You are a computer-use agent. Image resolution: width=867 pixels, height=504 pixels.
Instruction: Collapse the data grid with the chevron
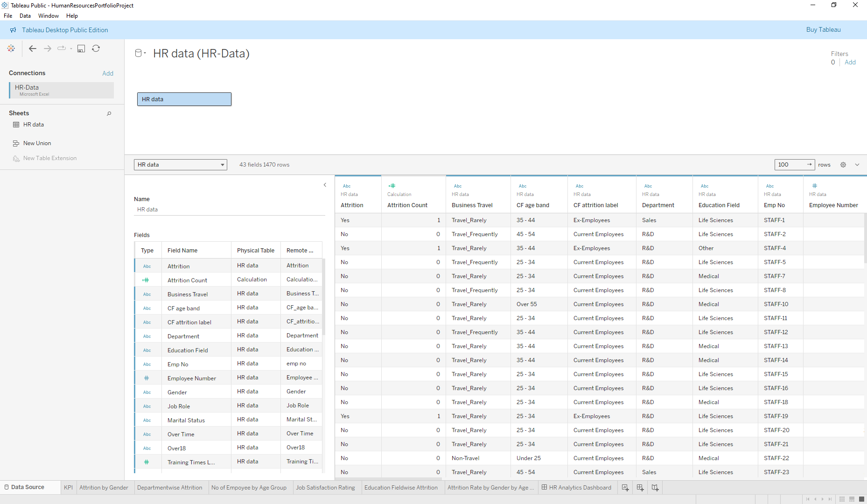tap(857, 165)
